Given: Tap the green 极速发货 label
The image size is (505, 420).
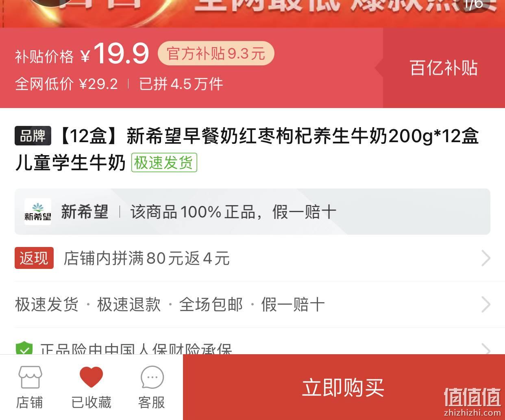Looking at the screenshot, I should click(164, 162).
